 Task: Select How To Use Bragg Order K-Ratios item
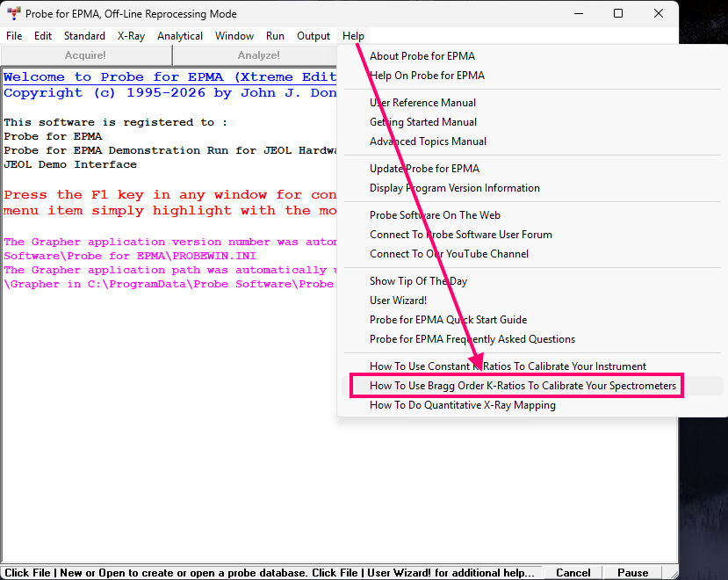coord(523,386)
